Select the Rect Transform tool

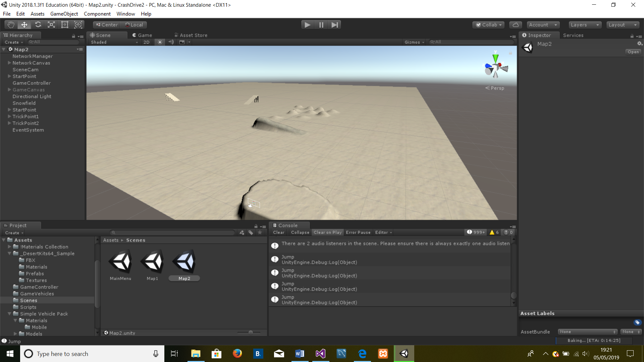[65, 24]
